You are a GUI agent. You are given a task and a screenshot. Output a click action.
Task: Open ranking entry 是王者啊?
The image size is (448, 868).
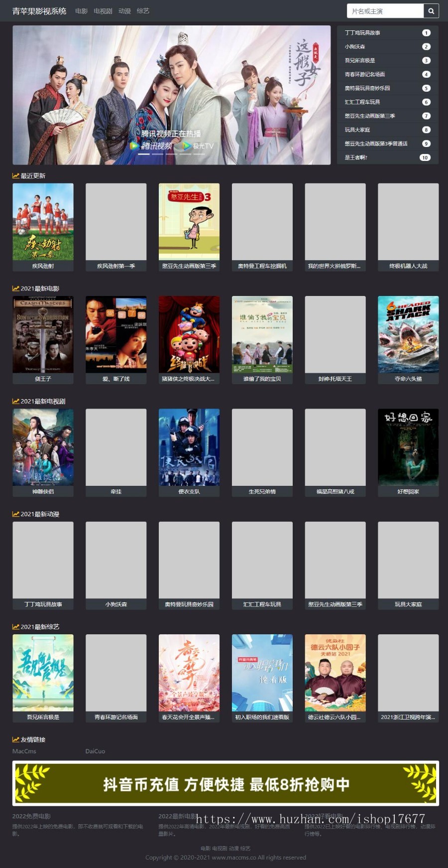356,157
